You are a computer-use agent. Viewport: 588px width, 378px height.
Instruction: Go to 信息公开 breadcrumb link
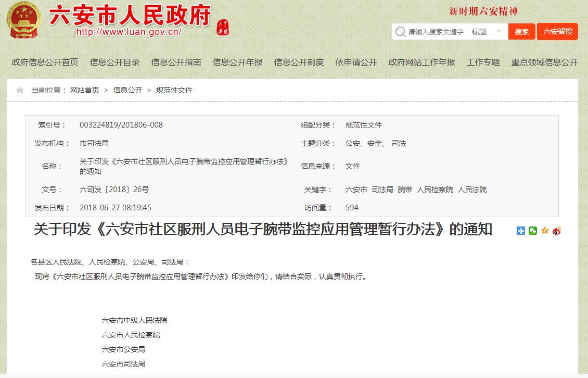pyautogui.click(x=127, y=90)
